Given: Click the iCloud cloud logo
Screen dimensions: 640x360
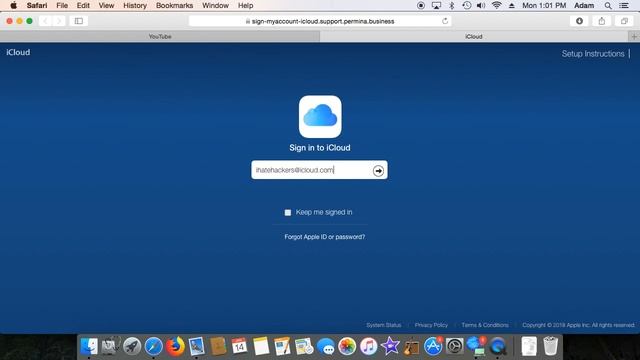Looking at the screenshot, I should point(320,116).
